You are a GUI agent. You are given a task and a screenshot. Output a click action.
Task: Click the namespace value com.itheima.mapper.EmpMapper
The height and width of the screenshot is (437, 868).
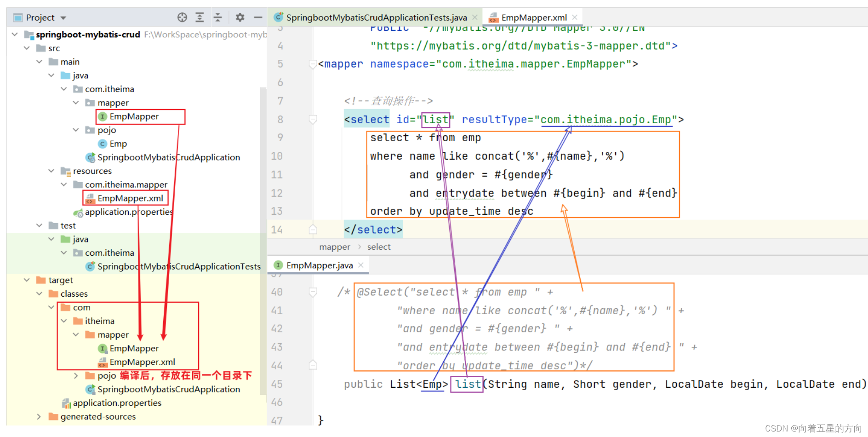(x=534, y=64)
